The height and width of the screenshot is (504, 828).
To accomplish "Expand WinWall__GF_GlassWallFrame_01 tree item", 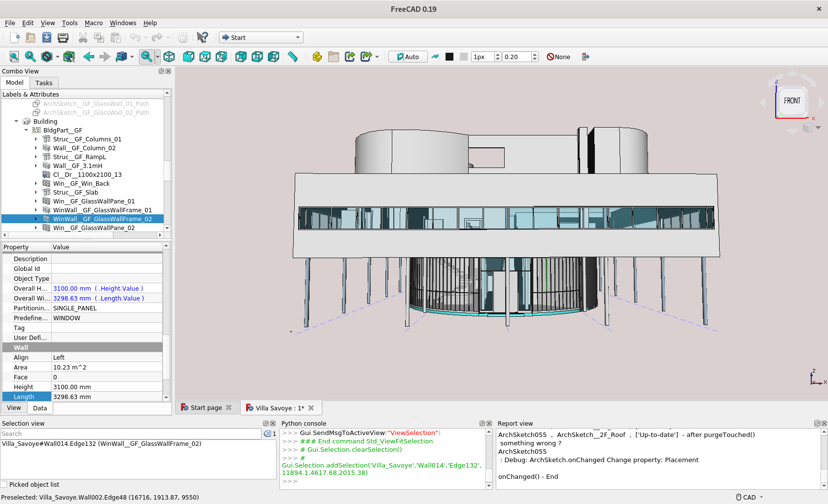I will 36,210.
